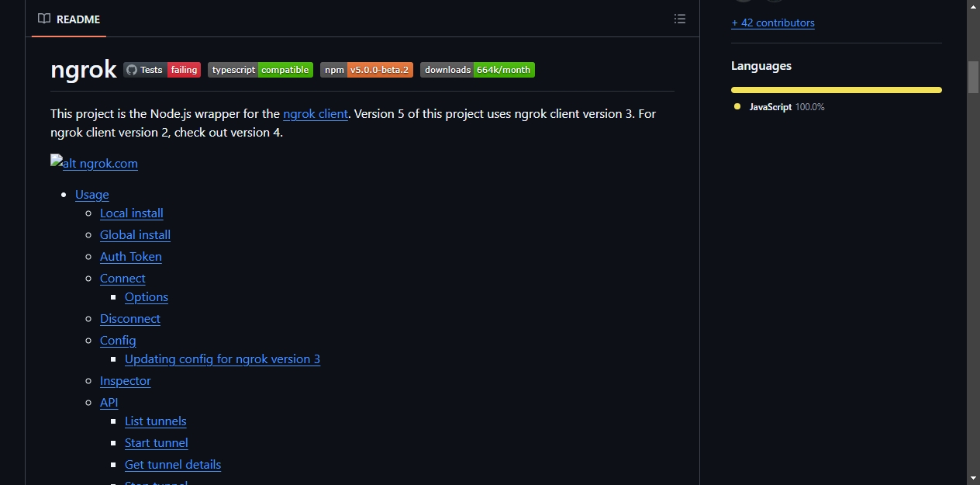
Task: Click the alt ngrok.com image link
Action: [x=94, y=163]
